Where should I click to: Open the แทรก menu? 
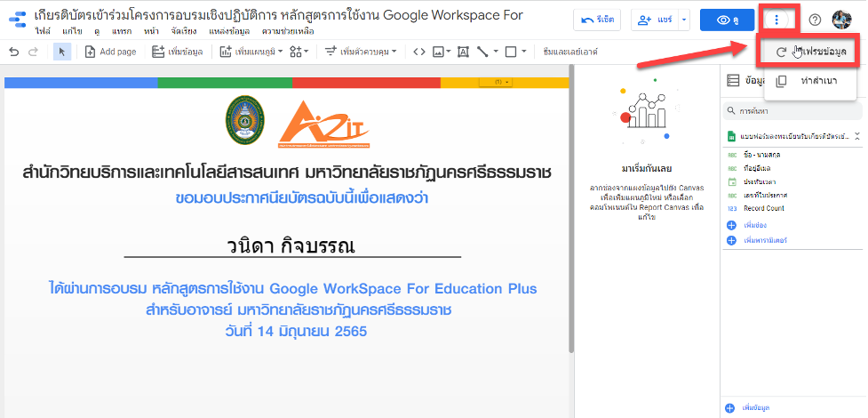(x=122, y=31)
